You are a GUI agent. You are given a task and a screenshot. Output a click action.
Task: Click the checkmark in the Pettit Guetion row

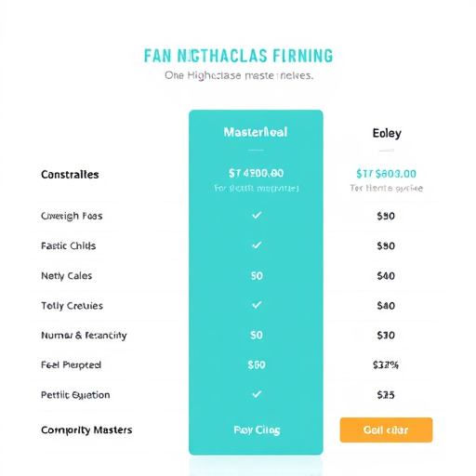[257, 394]
